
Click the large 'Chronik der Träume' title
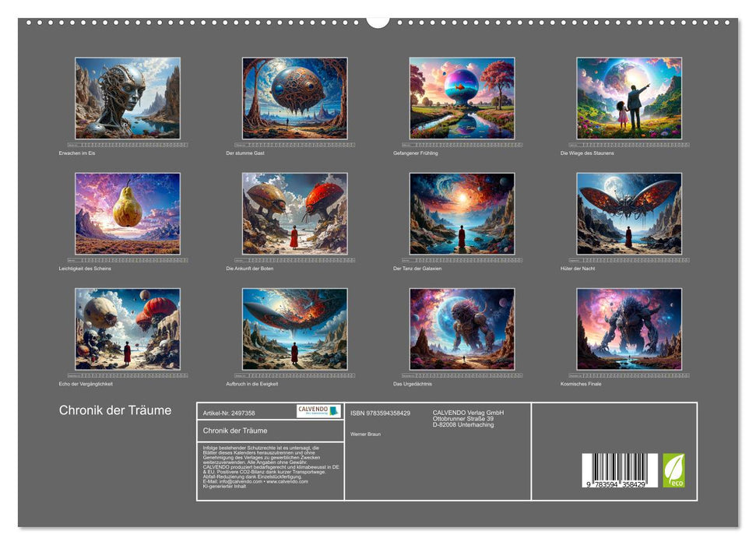pyautogui.click(x=115, y=410)
